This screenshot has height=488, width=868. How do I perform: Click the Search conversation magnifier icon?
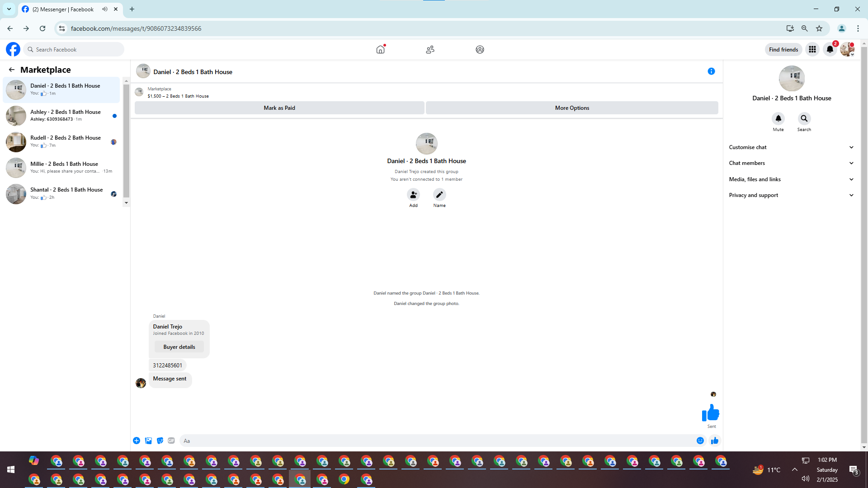(x=804, y=118)
